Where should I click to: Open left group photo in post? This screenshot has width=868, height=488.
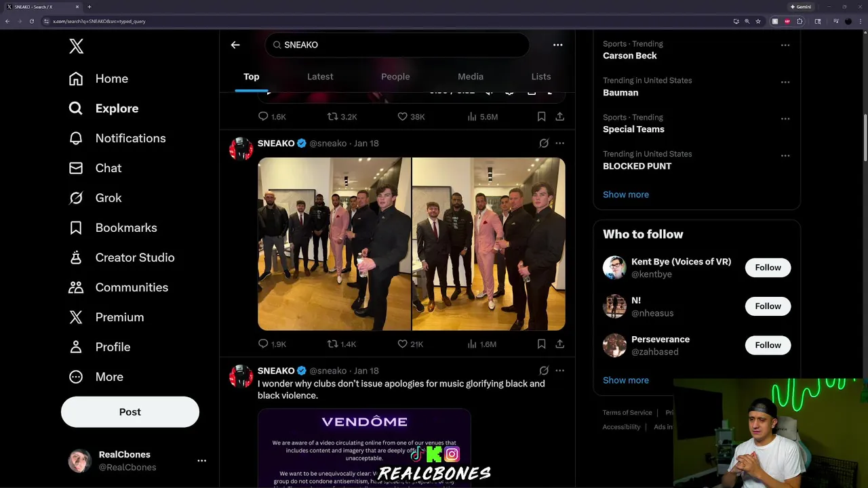(x=334, y=244)
